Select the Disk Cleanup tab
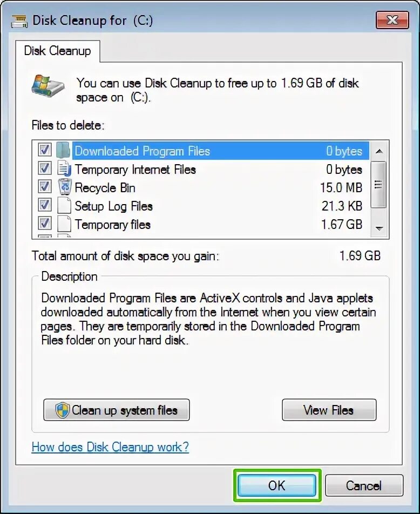This screenshot has height=514, width=420. [58, 51]
